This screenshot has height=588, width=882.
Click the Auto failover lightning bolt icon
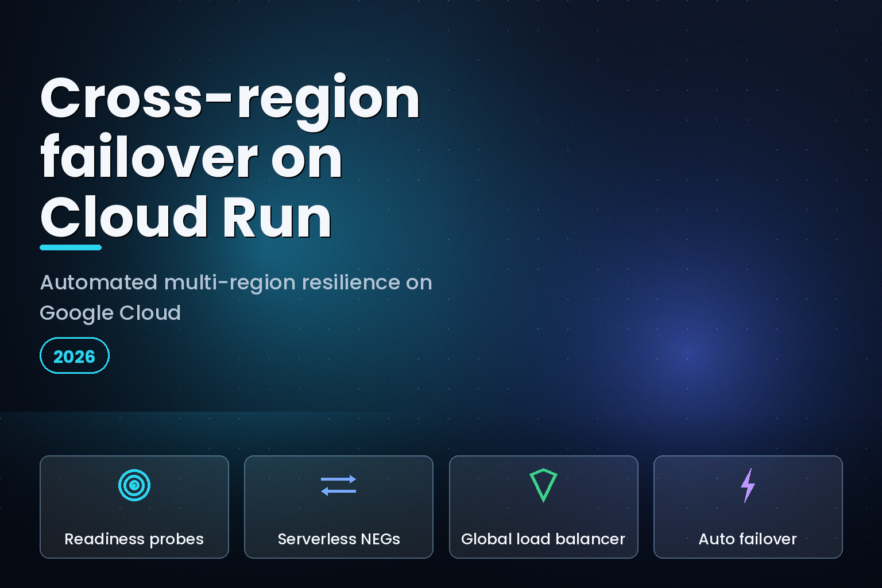748,485
